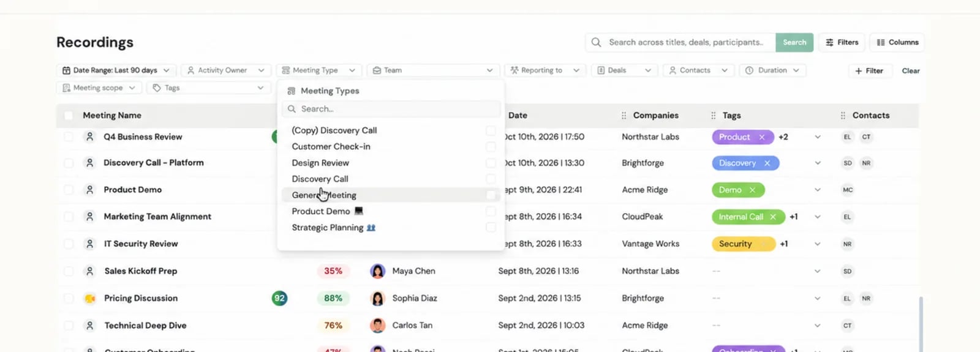Image resolution: width=980 pixels, height=352 pixels.
Task: Choose General Meeting from Meeting Types list
Action: tap(391, 195)
